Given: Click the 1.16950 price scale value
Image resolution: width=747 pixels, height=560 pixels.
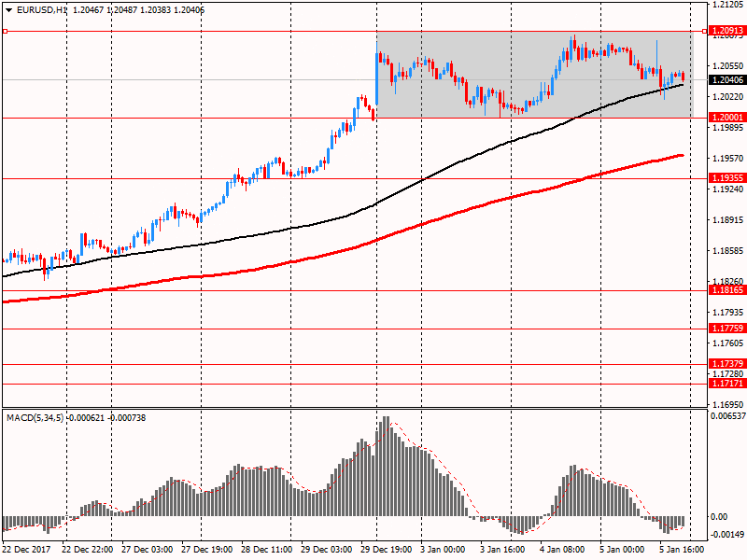Looking at the screenshot, I should click(727, 404).
